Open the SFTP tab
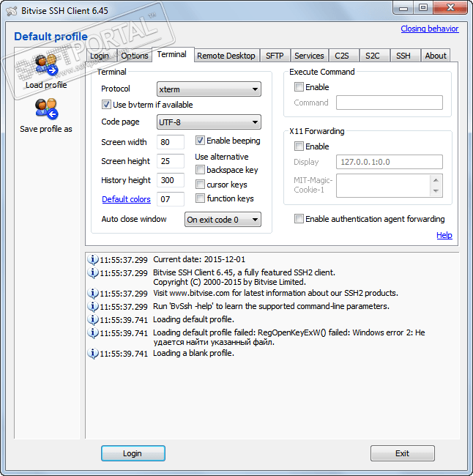Image resolution: width=473 pixels, height=476 pixels. (x=275, y=56)
